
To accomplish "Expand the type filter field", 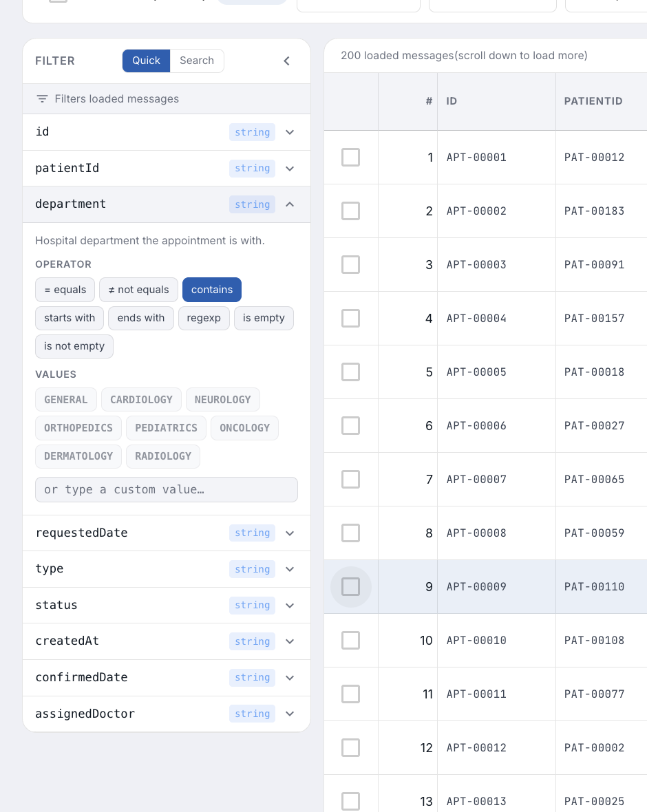I will click(167, 569).
